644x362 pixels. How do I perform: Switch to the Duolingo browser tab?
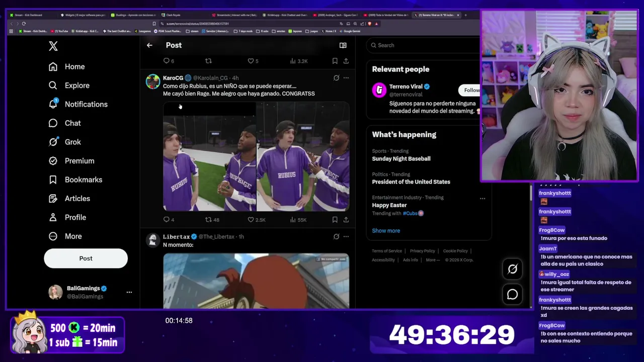click(133, 15)
